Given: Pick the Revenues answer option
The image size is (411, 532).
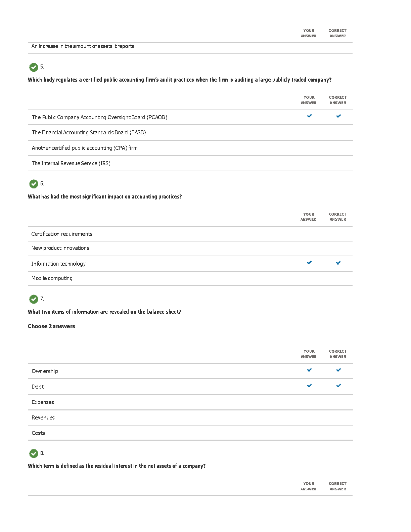Looking at the screenshot, I should coord(43,417).
